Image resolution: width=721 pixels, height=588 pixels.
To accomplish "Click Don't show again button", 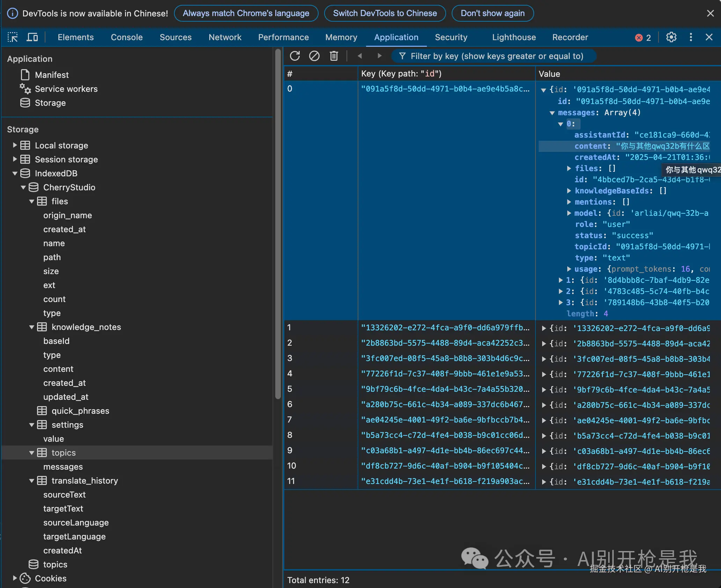I will [492, 13].
